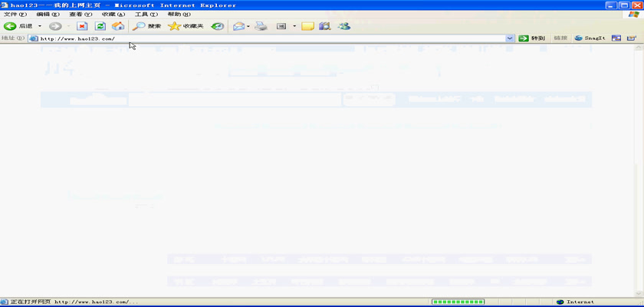Go to the Home page icon
This screenshot has width=644, height=307.
[x=118, y=26]
